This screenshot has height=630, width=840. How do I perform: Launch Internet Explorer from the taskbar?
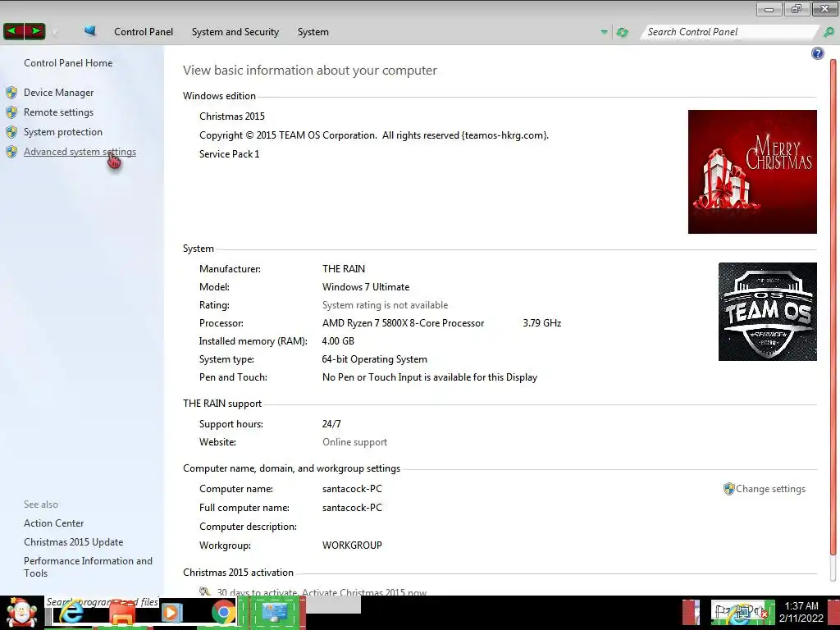pos(71,613)
